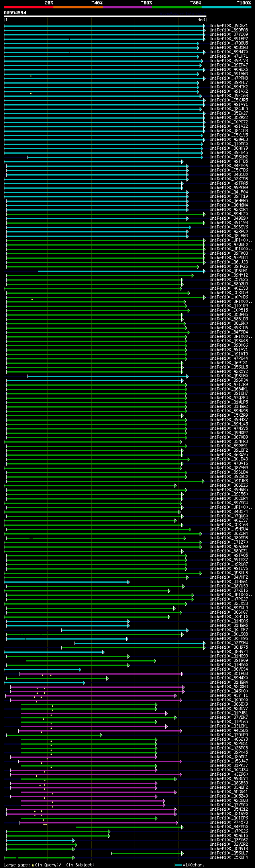The width and height of the screenshot is (255, 868).
Task: Open hit UniRef100_A7Q8U5
Action: point(229,43)
